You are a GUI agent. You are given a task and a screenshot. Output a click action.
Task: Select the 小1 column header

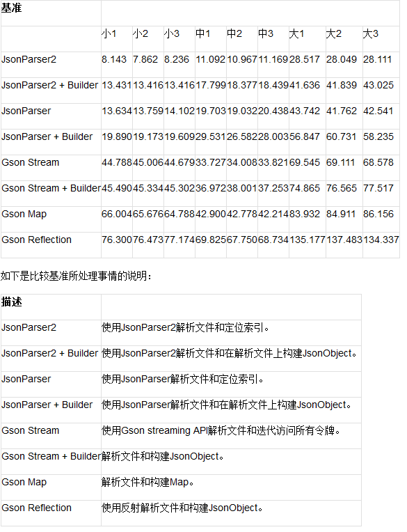[x=109, y=33]
